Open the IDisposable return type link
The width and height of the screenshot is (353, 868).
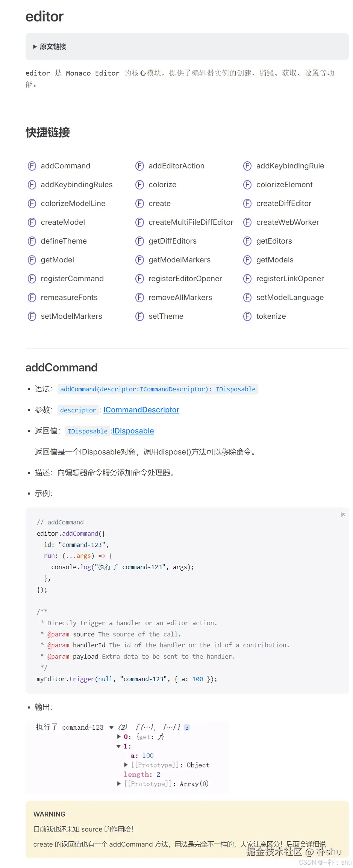tap(133, 431)
